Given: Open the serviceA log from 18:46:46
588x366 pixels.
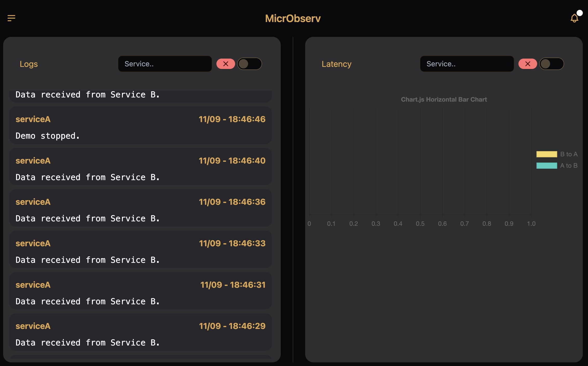Looking at the screenshot, I should pyautogui.click(x=140, y=126).
